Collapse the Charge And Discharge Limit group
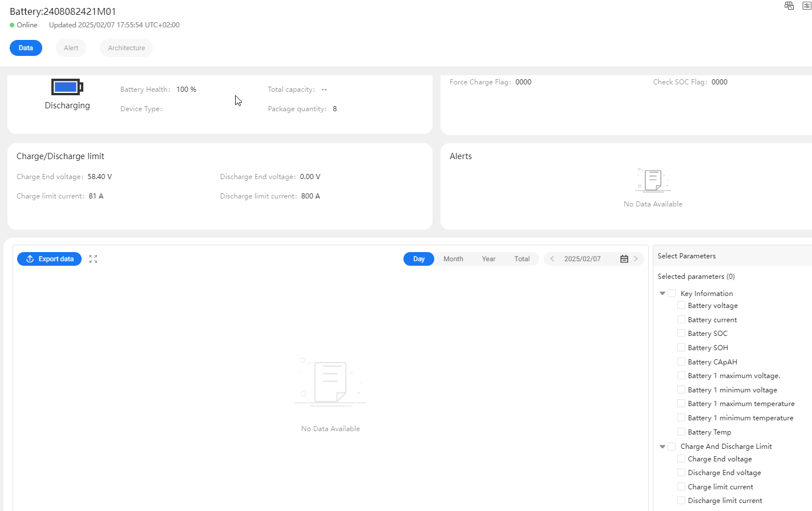Screen dimensions: 812x511 point(662,446)
